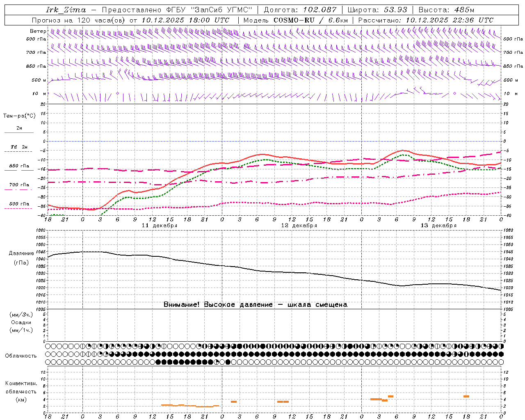Select the Модель COSMO-RU / 6.6км text
The width and height of the screenshot is (525, 420).
[x=296, y=20]
